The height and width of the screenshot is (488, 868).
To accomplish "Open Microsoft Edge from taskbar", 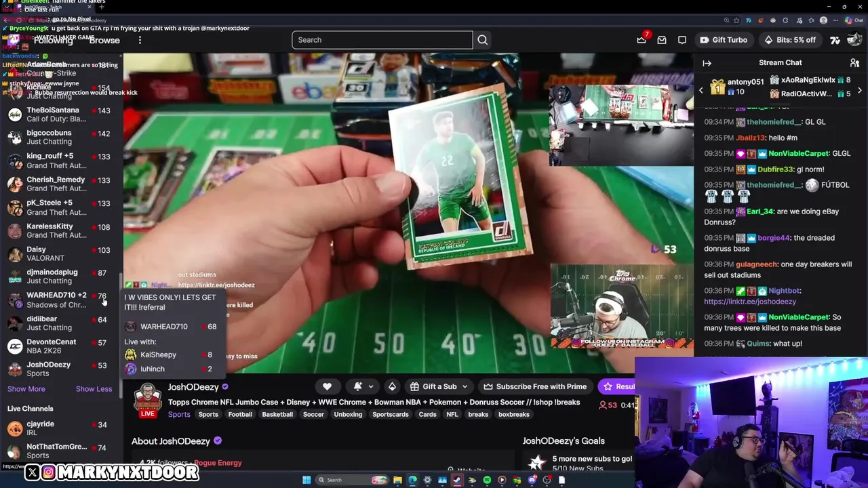I will pos(412,480).
